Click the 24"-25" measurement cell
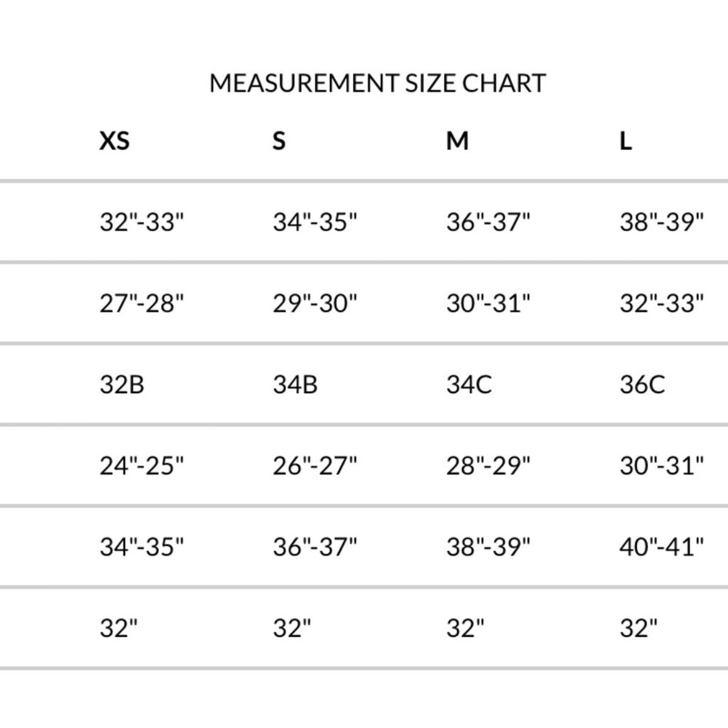The image size is (728, 728). click(x=142, y=466)
